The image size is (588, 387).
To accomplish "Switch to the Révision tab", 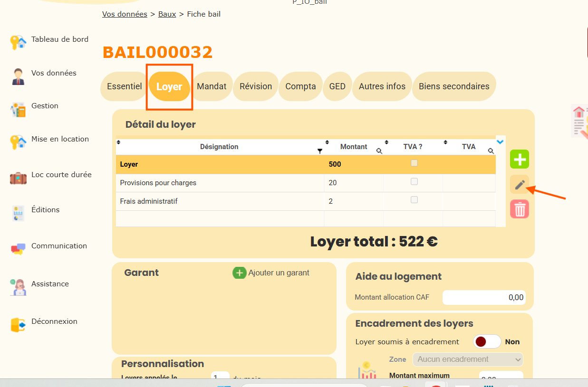I will click(256, 86).
